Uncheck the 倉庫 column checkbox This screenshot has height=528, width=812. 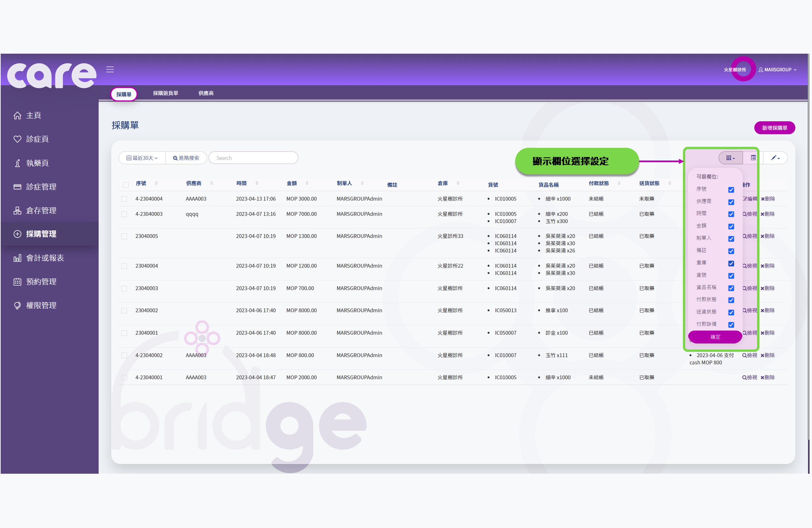(731, 263)
